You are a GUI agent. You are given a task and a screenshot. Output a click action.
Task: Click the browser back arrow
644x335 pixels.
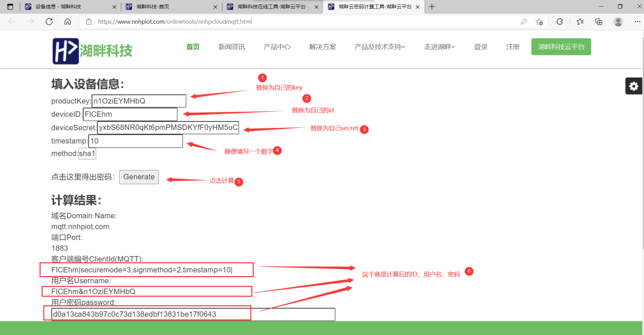pyautogui.click(x=12, y=22)
